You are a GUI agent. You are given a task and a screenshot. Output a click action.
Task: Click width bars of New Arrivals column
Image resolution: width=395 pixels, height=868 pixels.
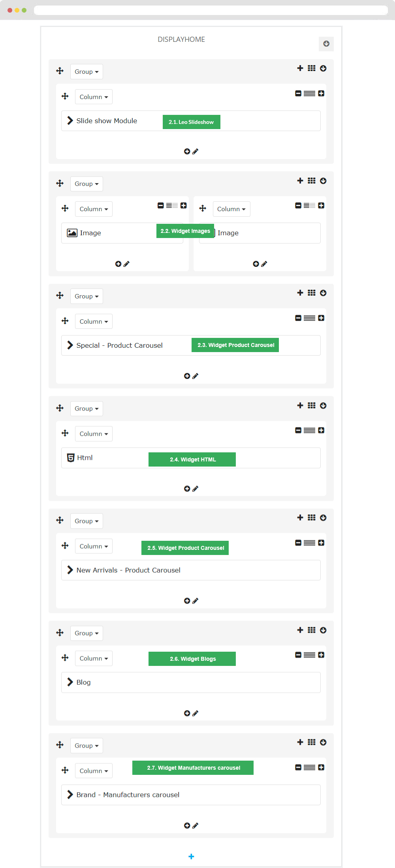[310, 543]
